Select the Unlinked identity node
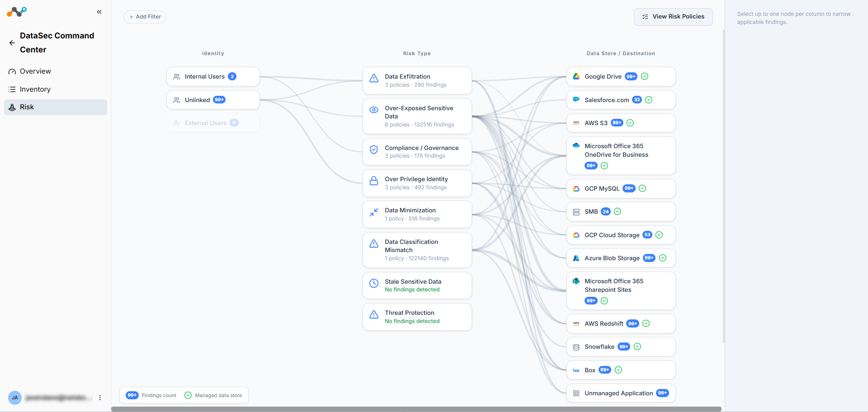The height and width of the screenshot is (412, 868). 213,100
